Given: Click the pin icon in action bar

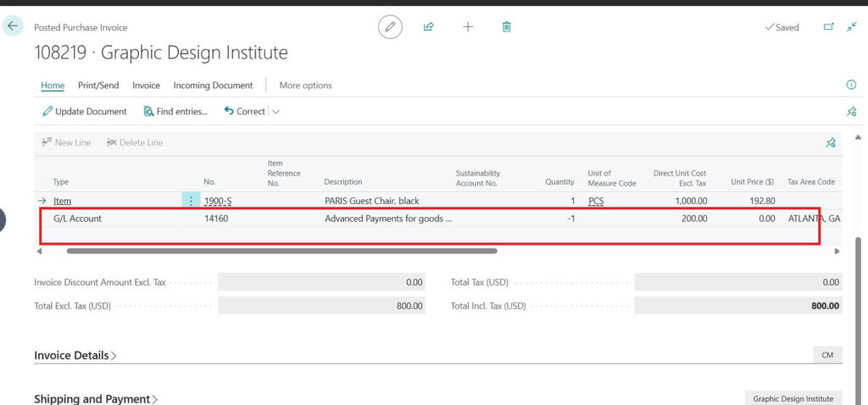Looking at the screenshot, I should 851,112.
